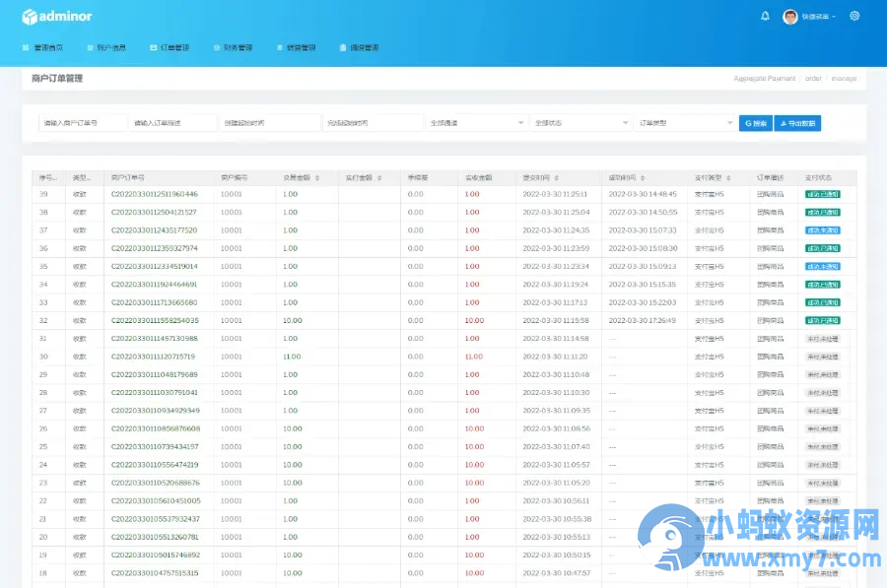Open the 创建起始时间 date field

(270, 123)
